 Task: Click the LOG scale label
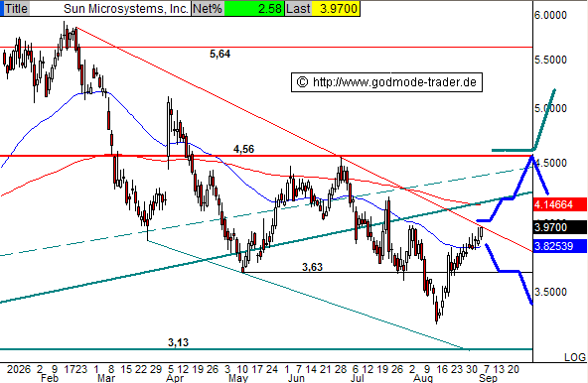574,357
